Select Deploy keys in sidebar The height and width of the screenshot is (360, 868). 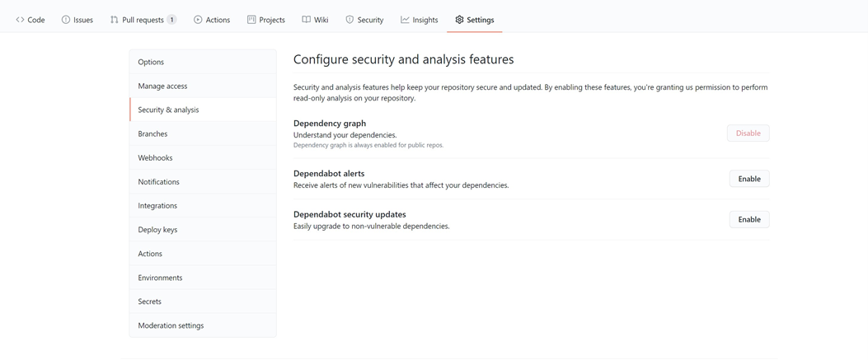(157, 230)
